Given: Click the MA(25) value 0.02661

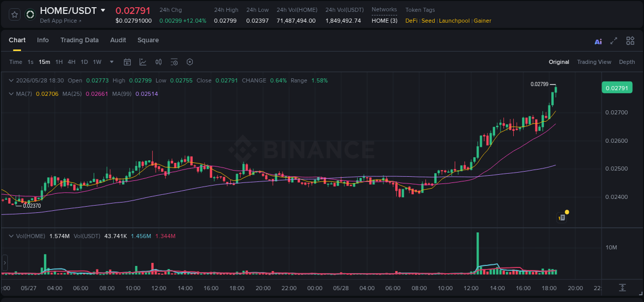Looking at the screenshot, I should [x=97, y=94].
